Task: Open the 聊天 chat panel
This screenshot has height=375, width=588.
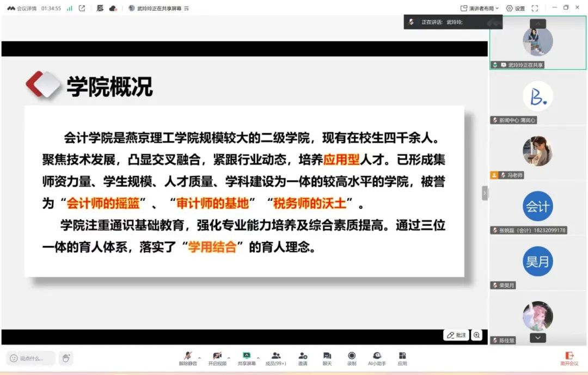Action: click(327, 358)
